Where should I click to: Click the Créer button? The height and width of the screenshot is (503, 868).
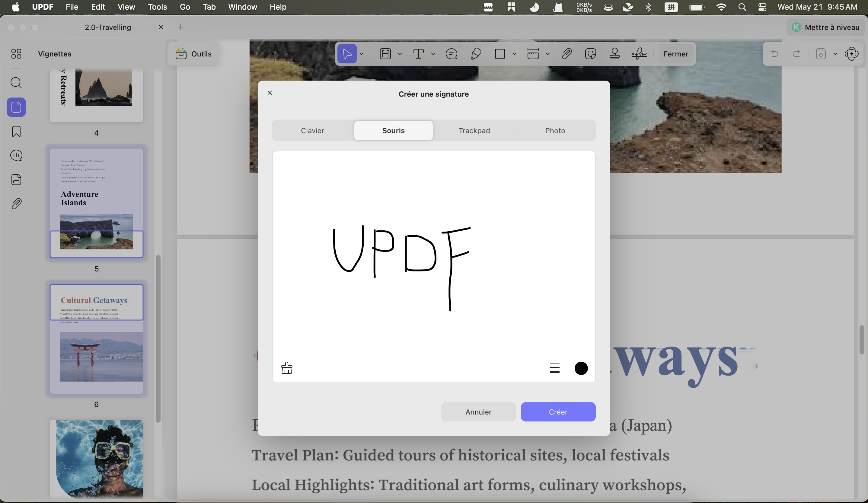tap(558, 412)
